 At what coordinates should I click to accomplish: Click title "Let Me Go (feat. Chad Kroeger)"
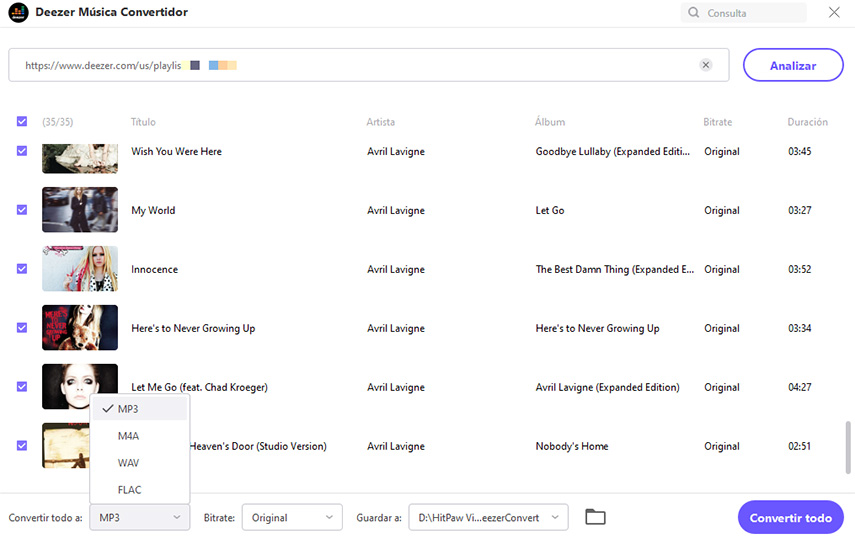(x=199, y=387)
